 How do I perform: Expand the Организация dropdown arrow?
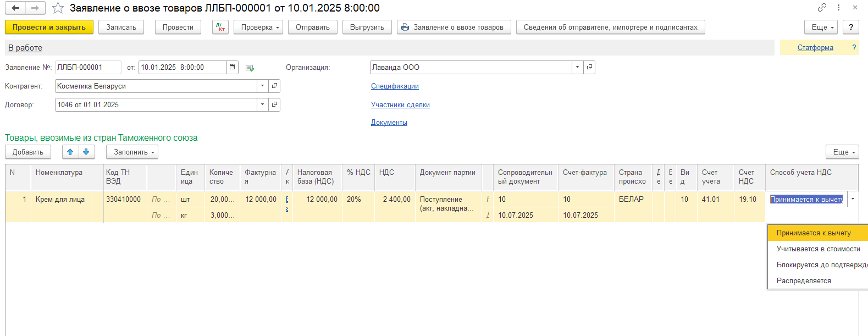(x=577, y=67)
